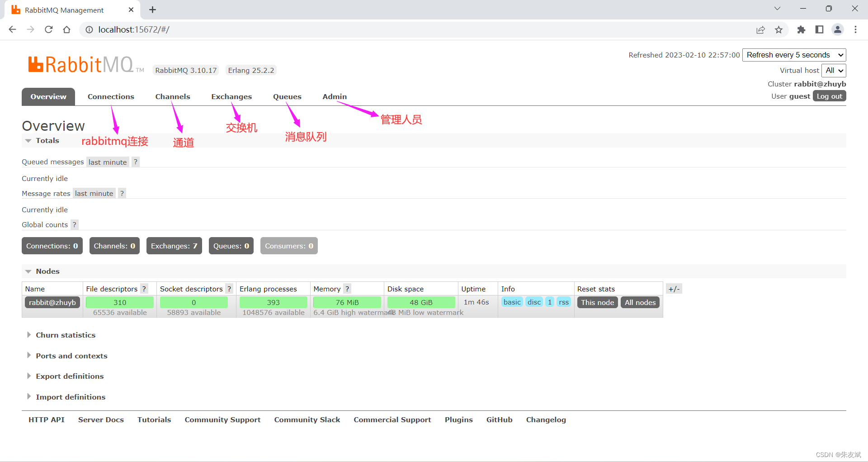Viewport: 868px width, 462px height.
Task: Show help for Global counts
Action: [x=75, y=224]
